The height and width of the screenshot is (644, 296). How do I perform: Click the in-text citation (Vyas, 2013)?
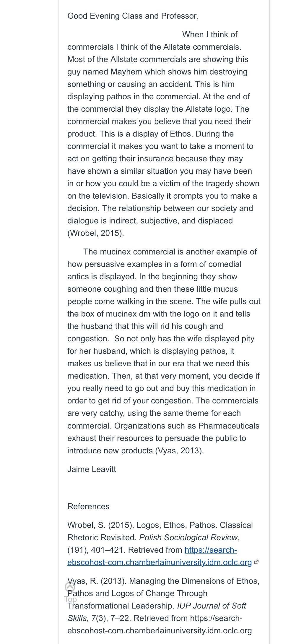(179, 451)
